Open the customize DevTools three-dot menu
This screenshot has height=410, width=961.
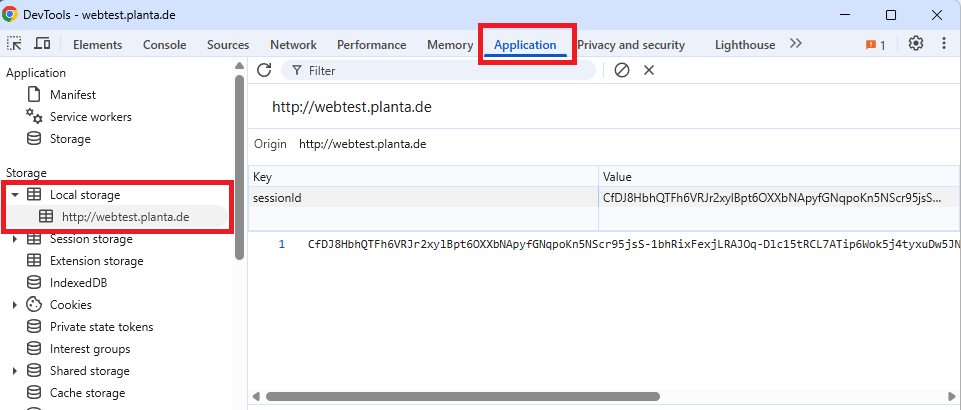[943, 44]
